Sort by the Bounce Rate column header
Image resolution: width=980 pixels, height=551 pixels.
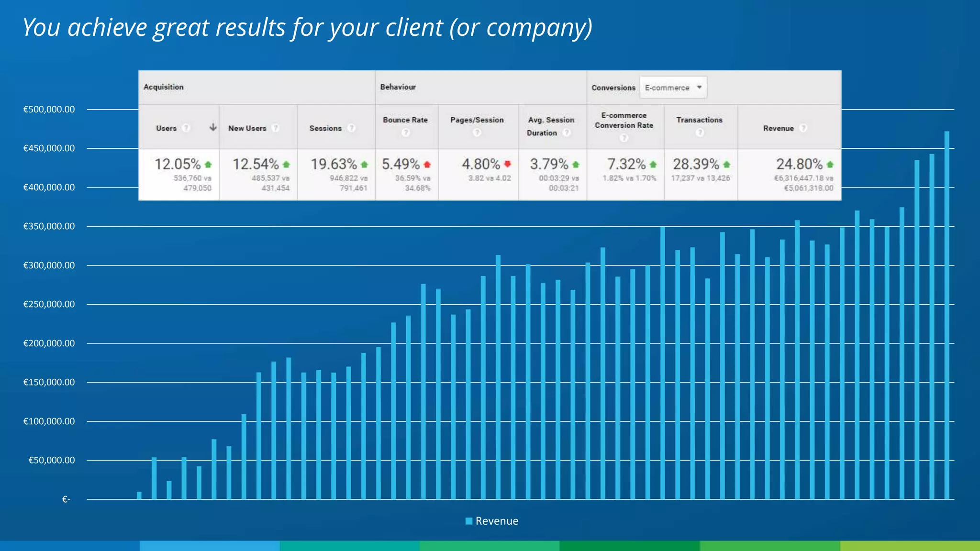tap(405, 120)
